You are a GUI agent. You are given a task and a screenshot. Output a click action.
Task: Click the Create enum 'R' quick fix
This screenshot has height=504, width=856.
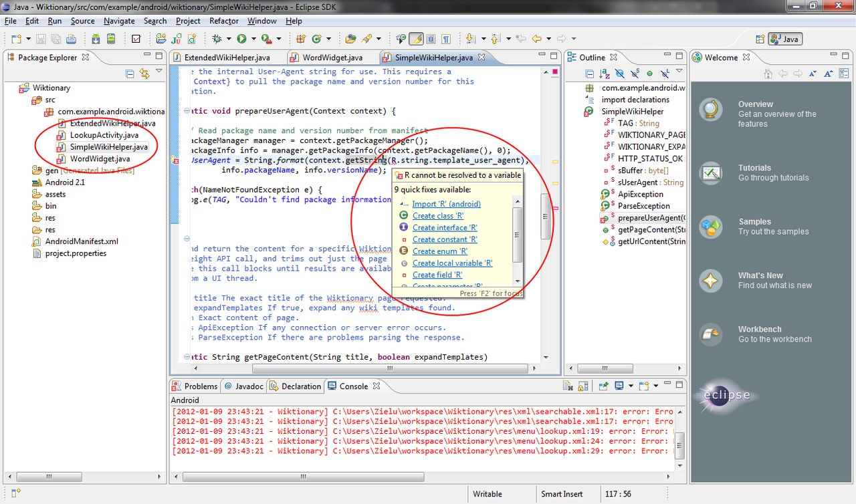pos(440,251)
